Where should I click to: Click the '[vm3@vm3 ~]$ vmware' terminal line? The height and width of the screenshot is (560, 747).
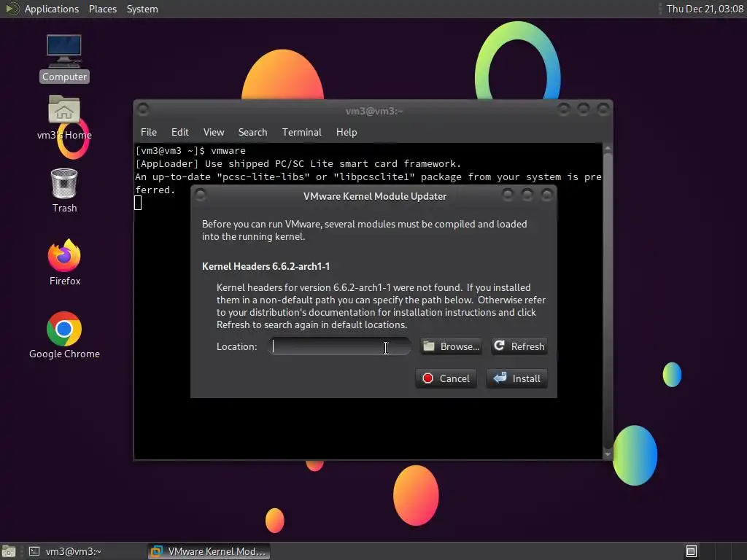click(190, 150)
